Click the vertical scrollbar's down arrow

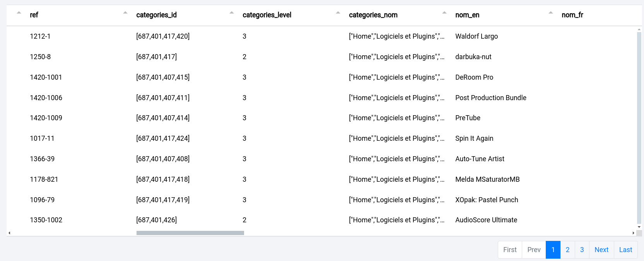click(x=639, y=227)
